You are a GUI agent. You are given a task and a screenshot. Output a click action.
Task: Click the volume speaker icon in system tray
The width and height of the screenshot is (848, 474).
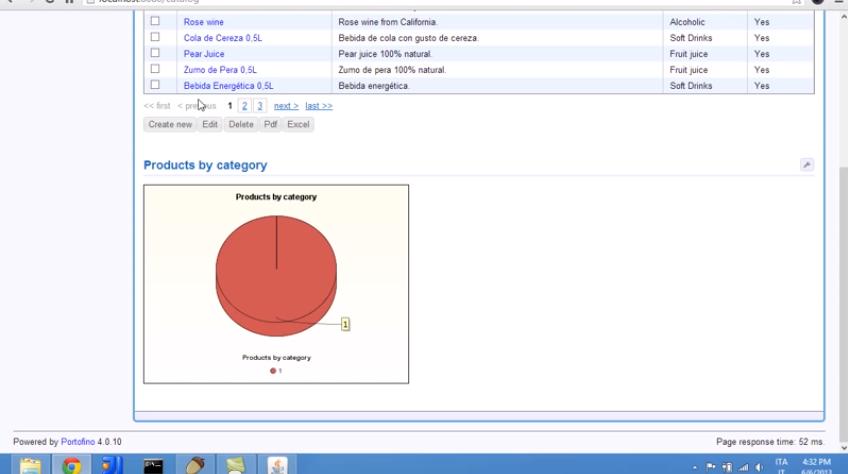[x=759, y=468]
